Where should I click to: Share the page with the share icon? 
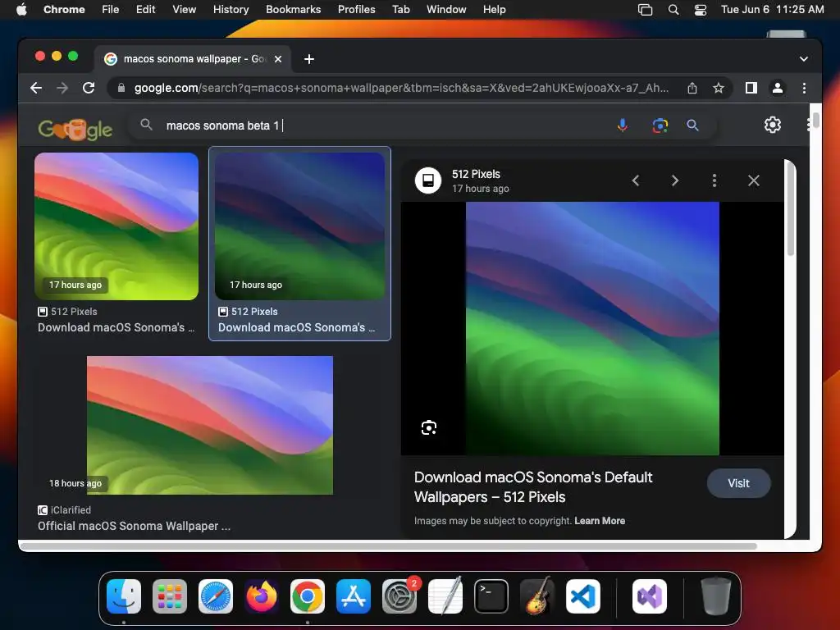(692, 88)
